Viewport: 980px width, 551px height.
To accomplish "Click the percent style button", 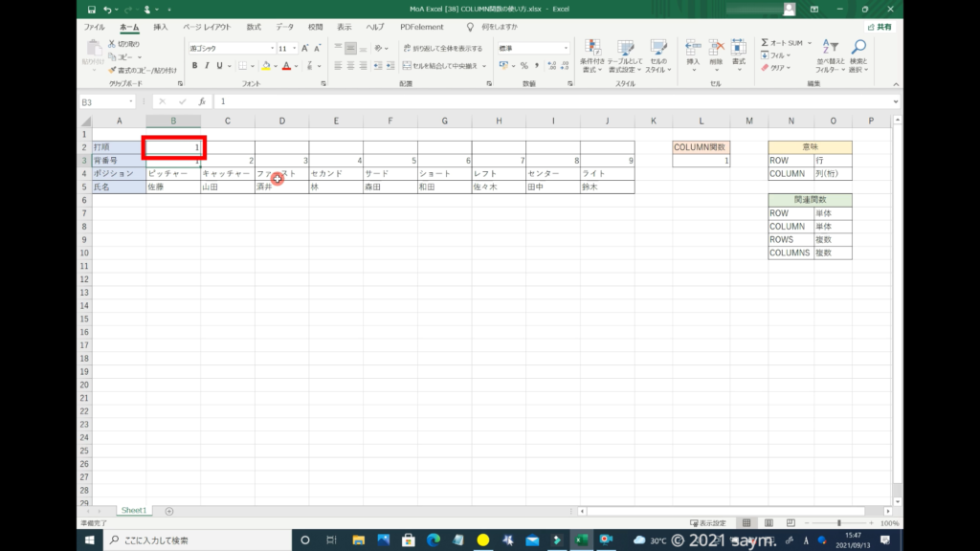I will click(x=523, y=66).
